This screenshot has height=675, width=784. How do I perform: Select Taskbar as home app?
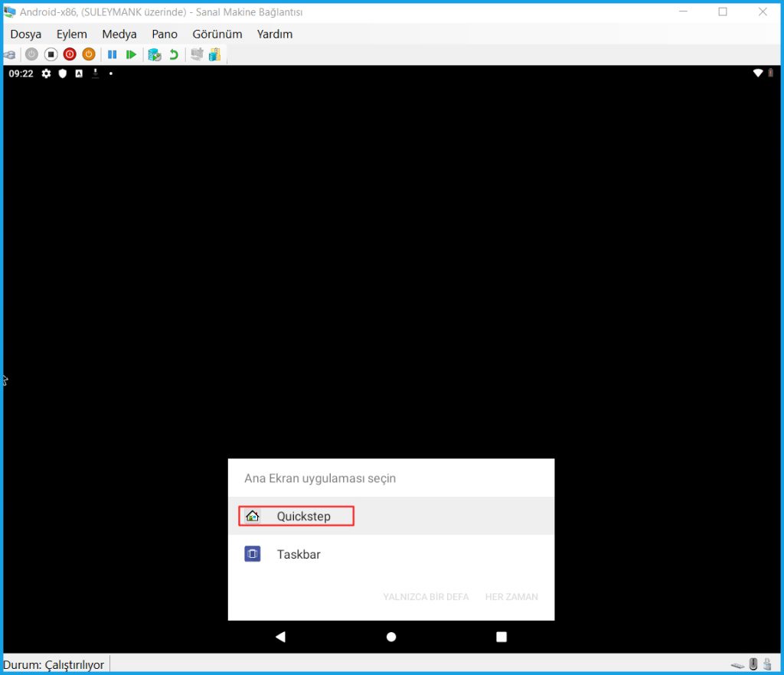pos(391,554)
